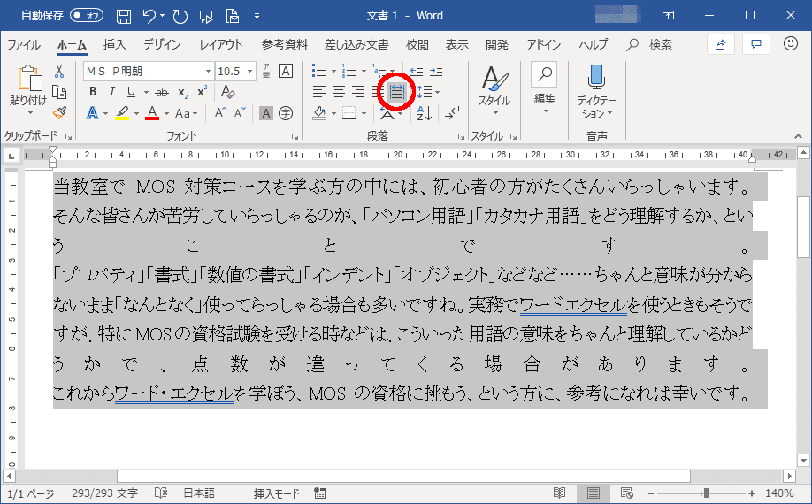Click the Undo arrow icon

pos(149,16)
